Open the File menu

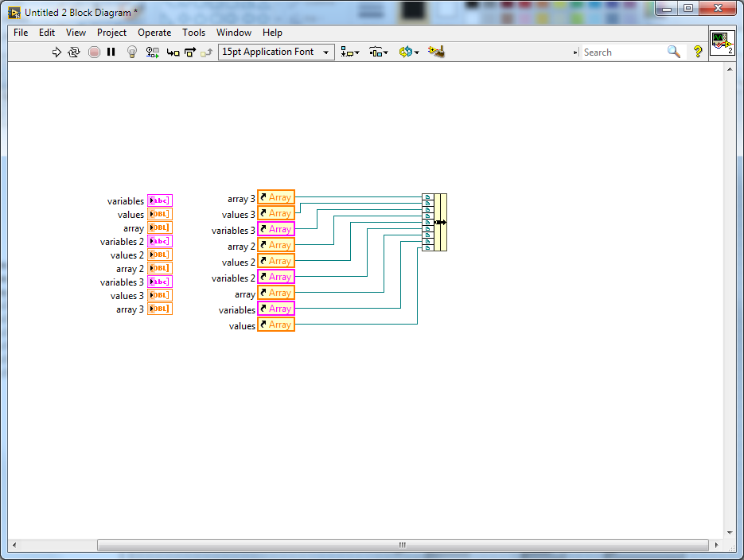21,33
